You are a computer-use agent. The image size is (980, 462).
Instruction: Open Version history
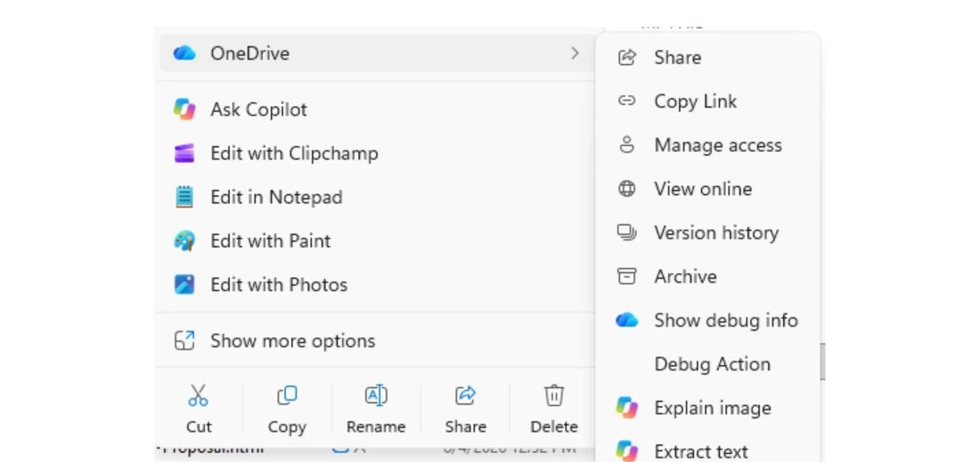(707, 232)
